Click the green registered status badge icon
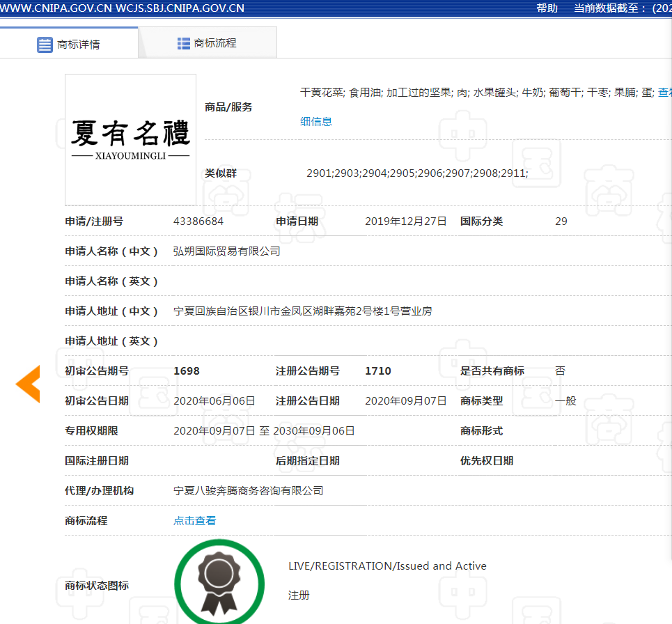 (x=219, y=583)
